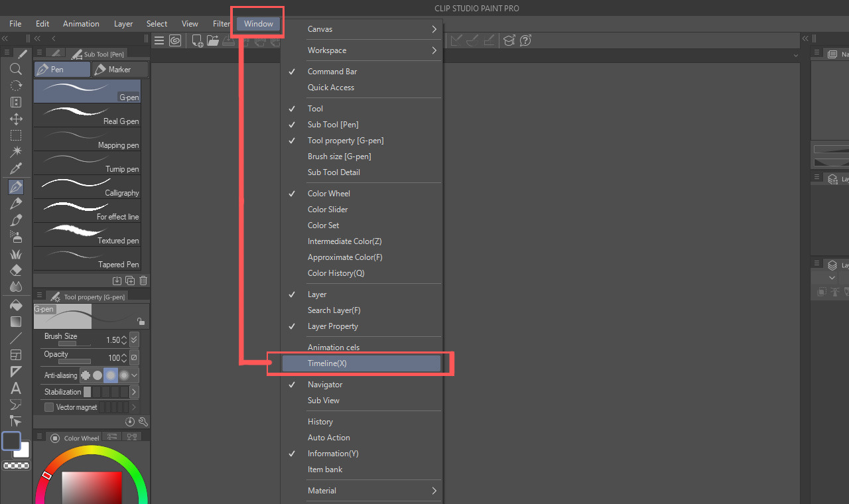Viewport: 849px width, 504px height.
Task: Open the Sub Tool palette menu
Action: 40,53
